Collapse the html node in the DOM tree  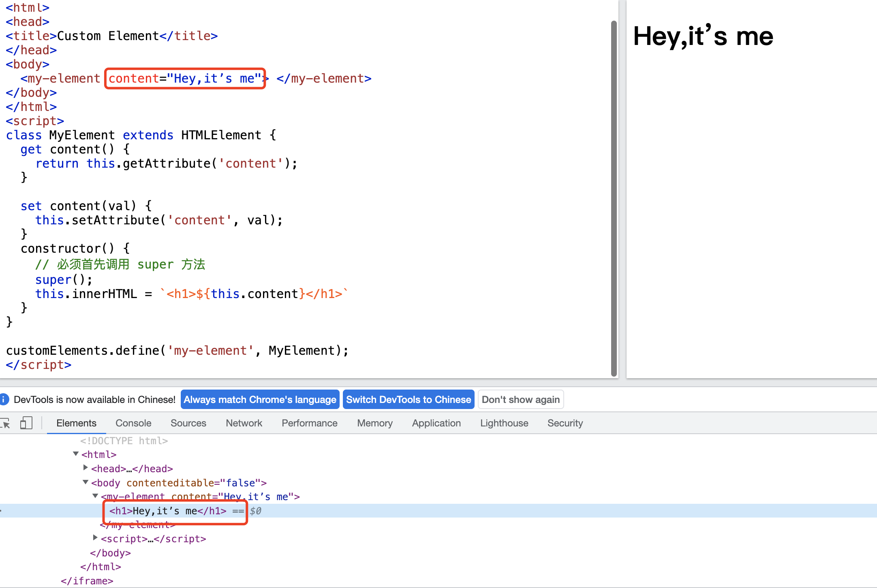pyautogui.click(x=76, y=454)
